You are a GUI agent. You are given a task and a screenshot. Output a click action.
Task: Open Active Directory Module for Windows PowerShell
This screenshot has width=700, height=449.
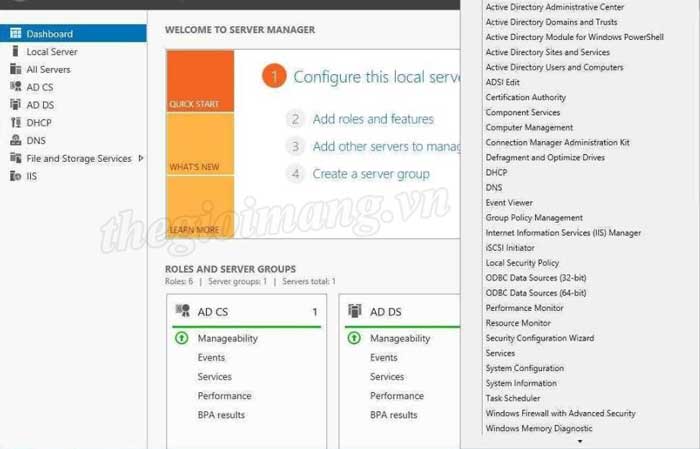click(x=575, y=37)
